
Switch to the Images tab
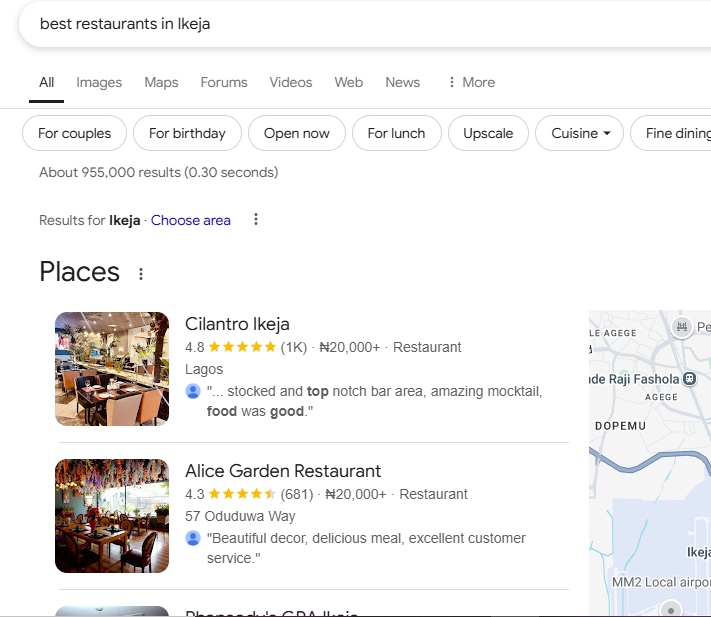99,82
